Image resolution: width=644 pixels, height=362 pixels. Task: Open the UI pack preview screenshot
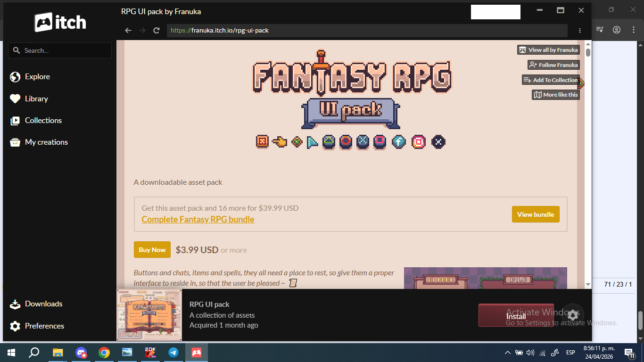pos(486,278)
